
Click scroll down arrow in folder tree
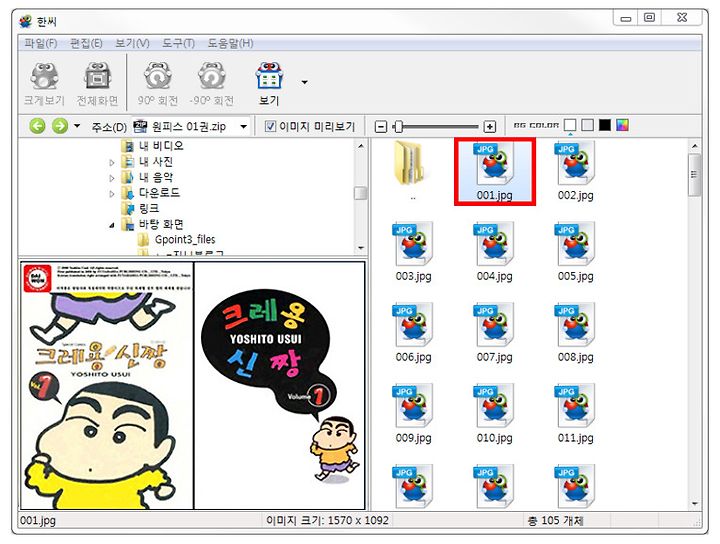pos(361,248)
